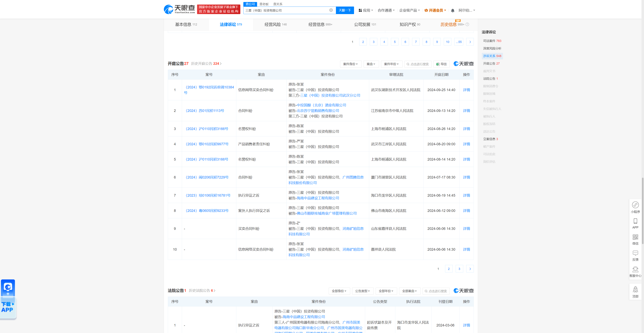Viewport: 644px width, 333px height.
Task: Switch to the 法律诉讼 tab
Action: (231, 24)
